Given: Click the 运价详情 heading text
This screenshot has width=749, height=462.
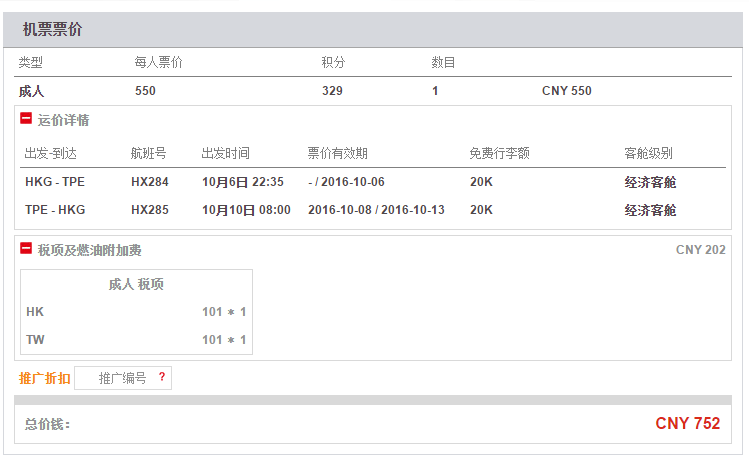Looking at the screenshot, I should [64, 120].
